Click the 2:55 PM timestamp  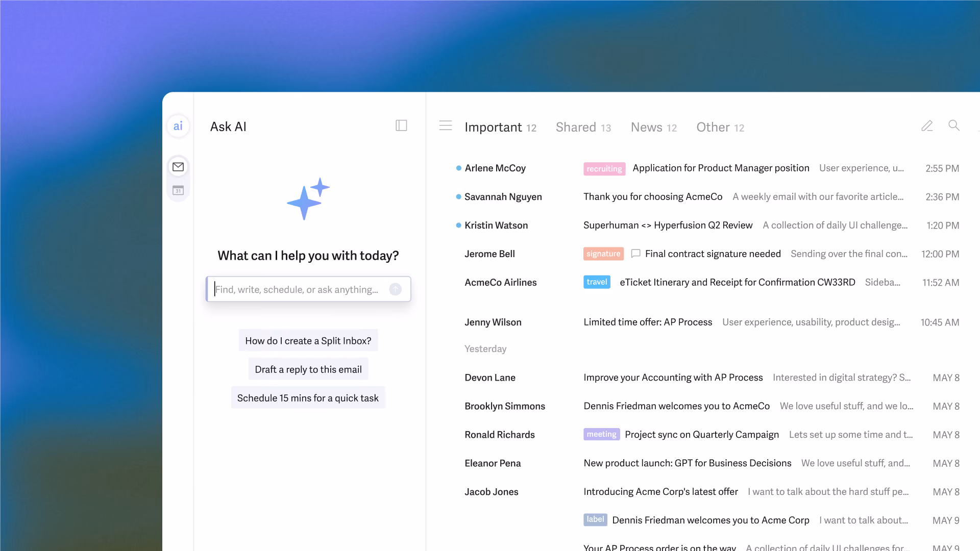942,168
